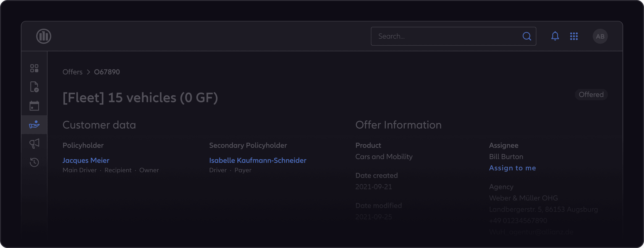Open the AB user avatar menu

click(600, 36)
